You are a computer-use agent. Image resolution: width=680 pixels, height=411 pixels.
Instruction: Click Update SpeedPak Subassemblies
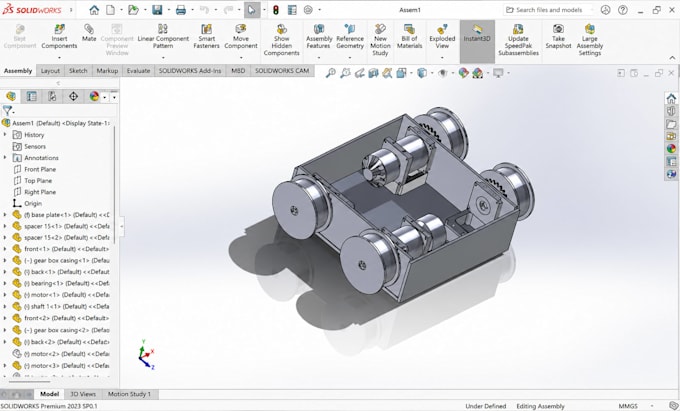(x=518, y=40)
